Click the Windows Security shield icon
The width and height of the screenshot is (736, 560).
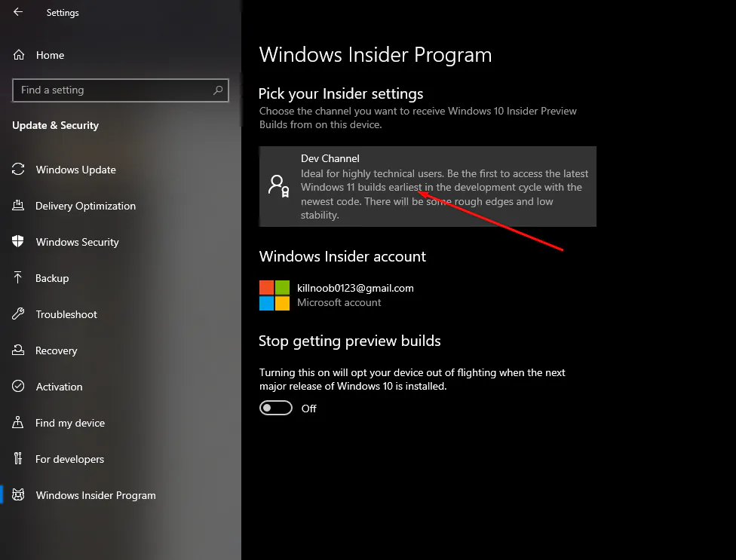pyautogui.click(x=18, y=241)
